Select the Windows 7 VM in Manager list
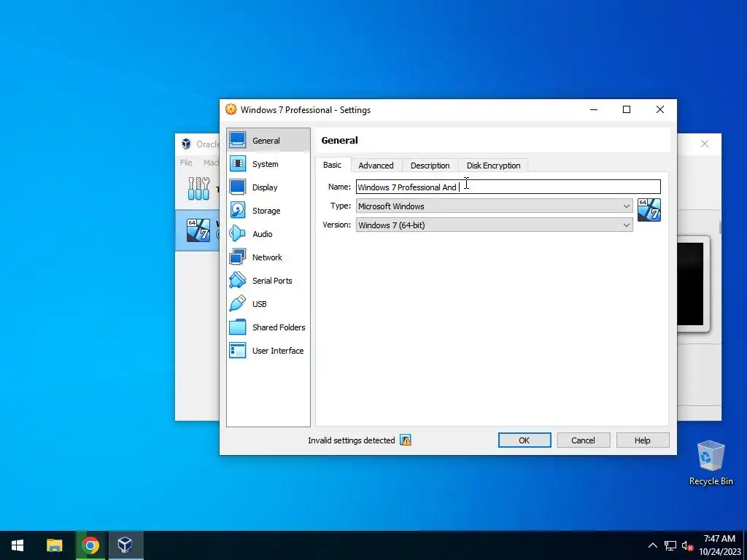 point(198,230)
